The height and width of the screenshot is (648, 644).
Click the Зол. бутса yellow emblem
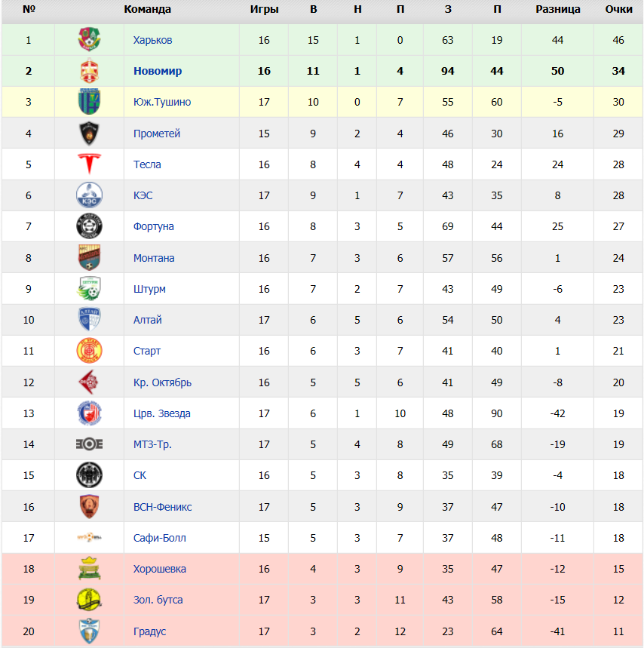point(89,600)
